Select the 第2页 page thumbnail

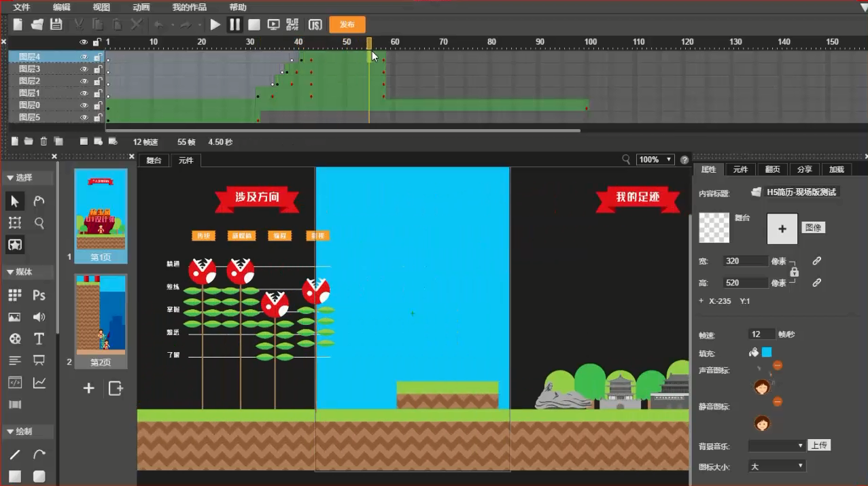pos(101,321)
